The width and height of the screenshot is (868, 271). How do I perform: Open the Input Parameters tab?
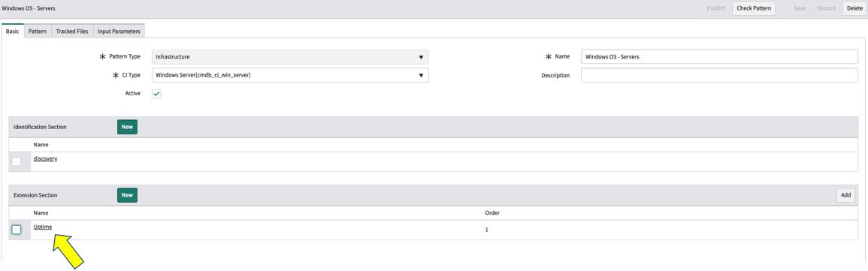[119, 32]
